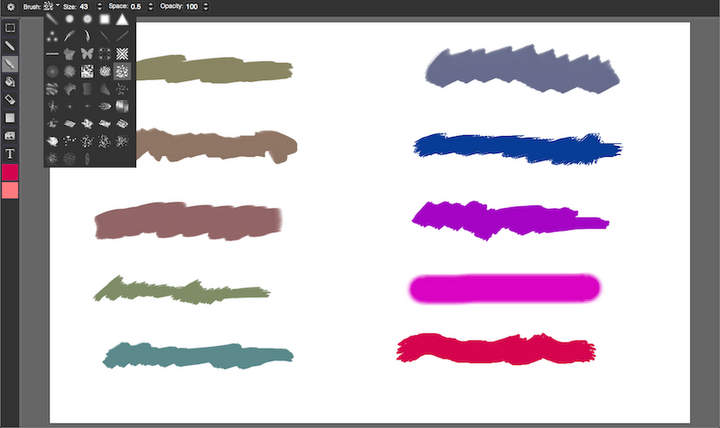Viewport: 720px width, 428px height.
Task: Pick the three-dot brush preset
Action: pyautogui.click(x=52, y=37)
